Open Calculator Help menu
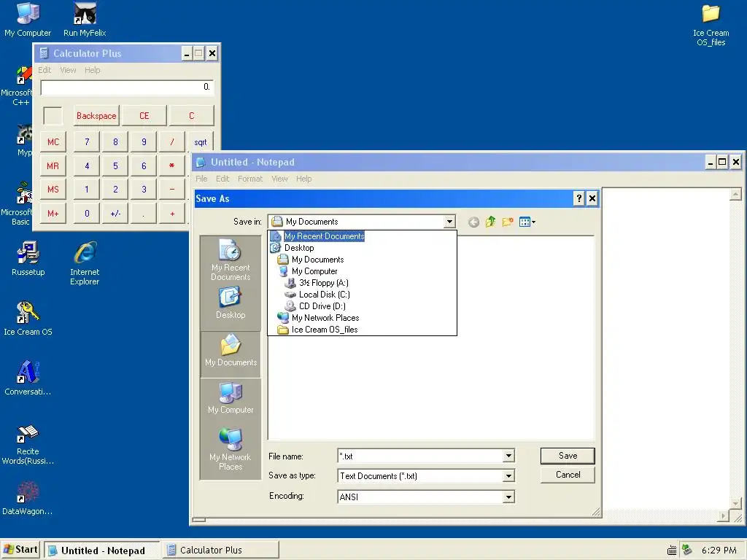The width and height of the screenshot is (747, 560). (x=93, y=70)
